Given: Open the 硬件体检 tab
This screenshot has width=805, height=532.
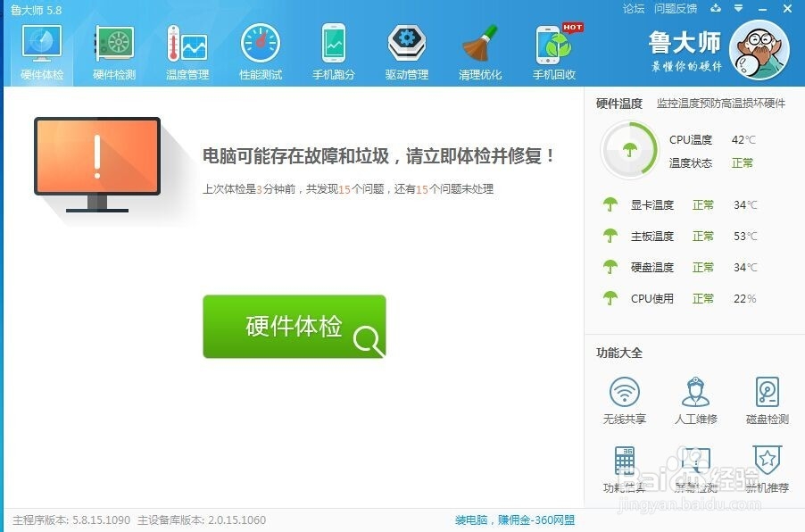Looking at the screenshot, I should coord(42,52).
